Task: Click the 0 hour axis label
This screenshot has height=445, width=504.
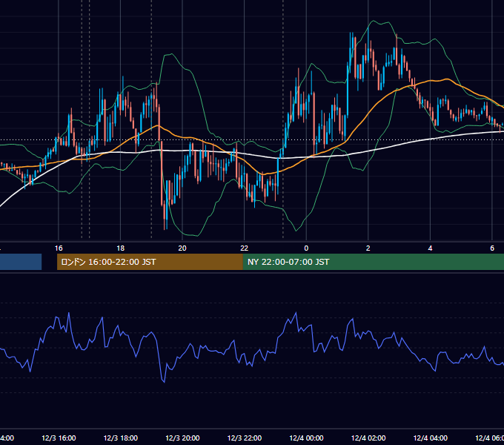Action: pos(306,248)
